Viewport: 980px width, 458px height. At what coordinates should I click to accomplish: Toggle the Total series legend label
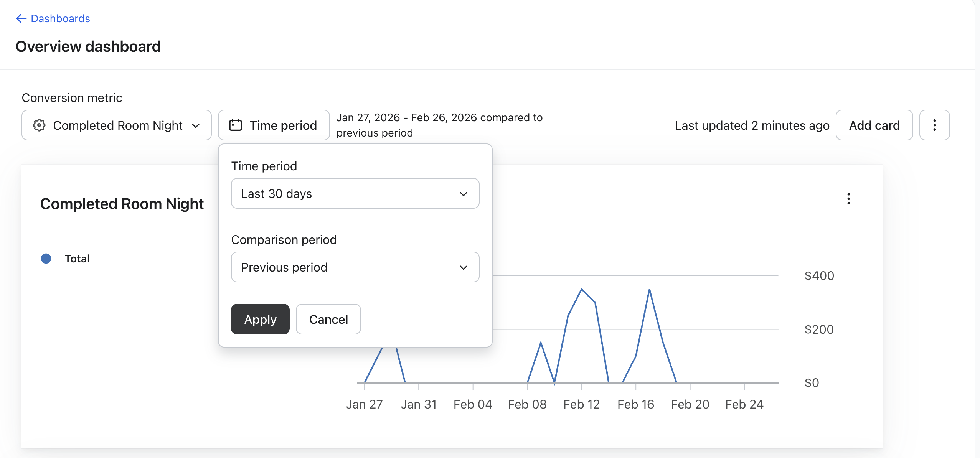77,259
